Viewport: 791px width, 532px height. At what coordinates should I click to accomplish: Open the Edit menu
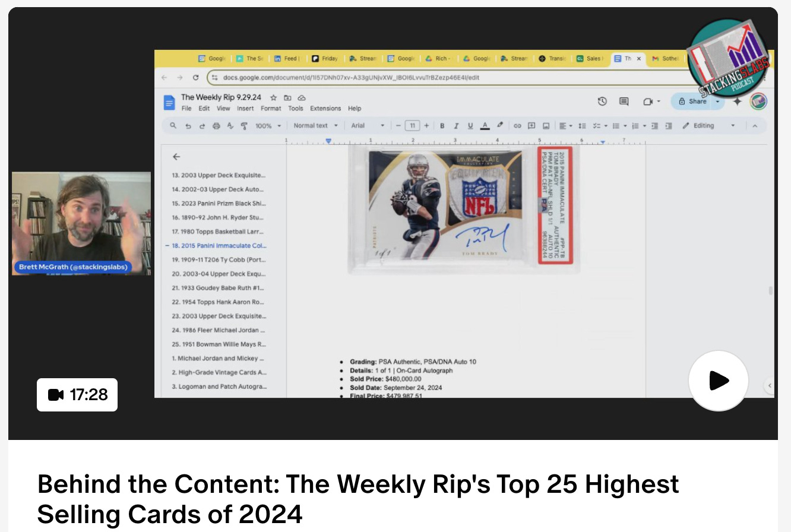(x=204, y=109)
